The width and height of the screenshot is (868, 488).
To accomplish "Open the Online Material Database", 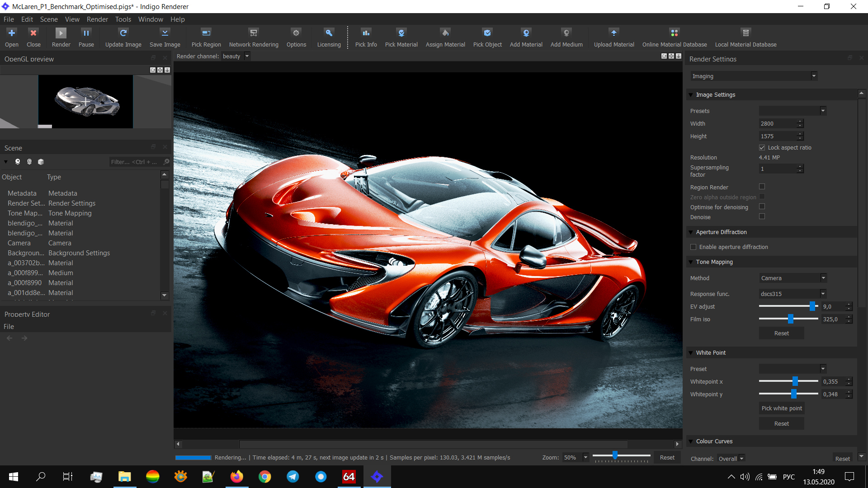I will coord(674,33).
